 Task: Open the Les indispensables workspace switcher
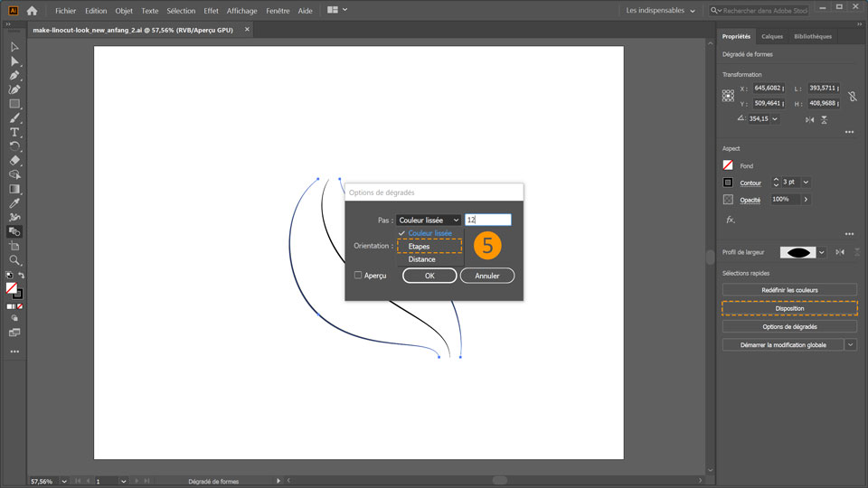pos(660,11)
